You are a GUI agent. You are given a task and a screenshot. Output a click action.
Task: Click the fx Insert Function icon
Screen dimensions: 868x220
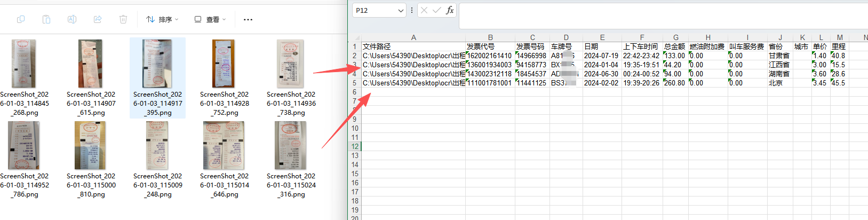point(450,10)
